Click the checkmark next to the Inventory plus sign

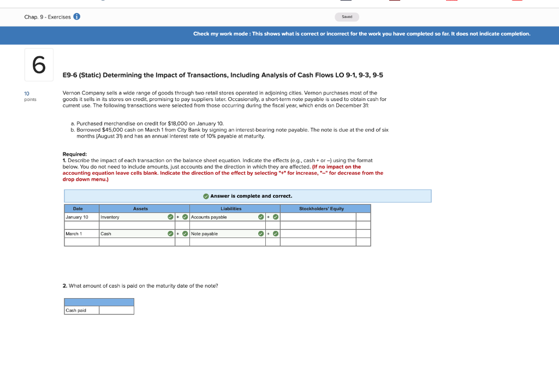coord(185,217)
